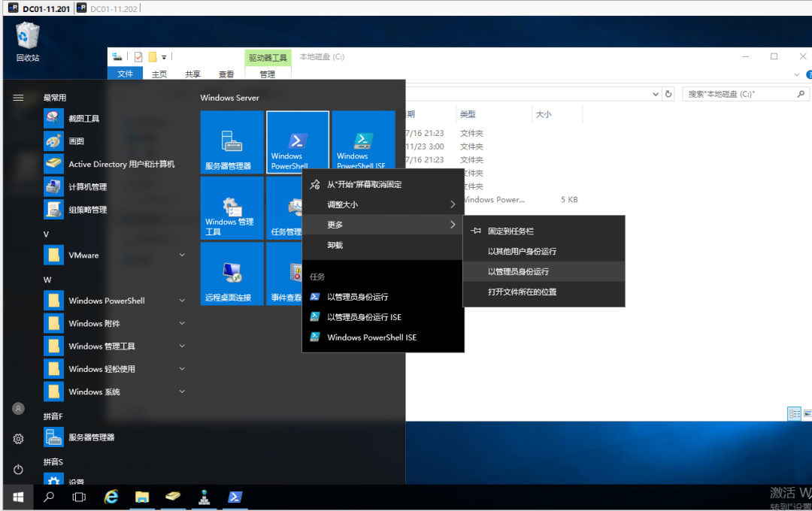
Task: Open the VMware folder in the app list
Action: [114, 255]
